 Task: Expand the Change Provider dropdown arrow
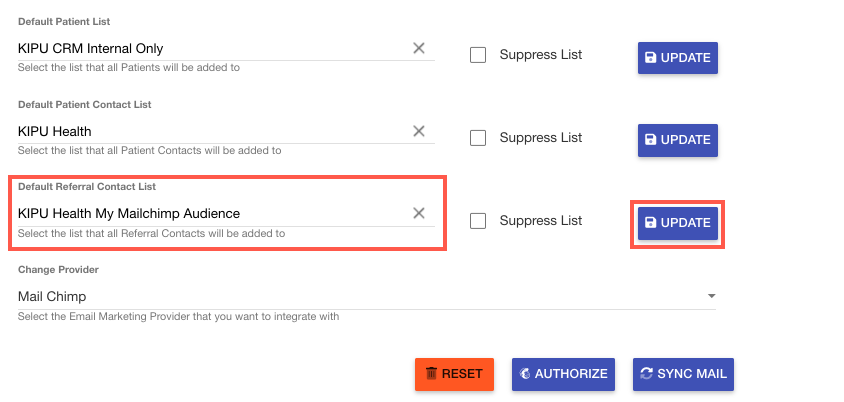(711, 297)
